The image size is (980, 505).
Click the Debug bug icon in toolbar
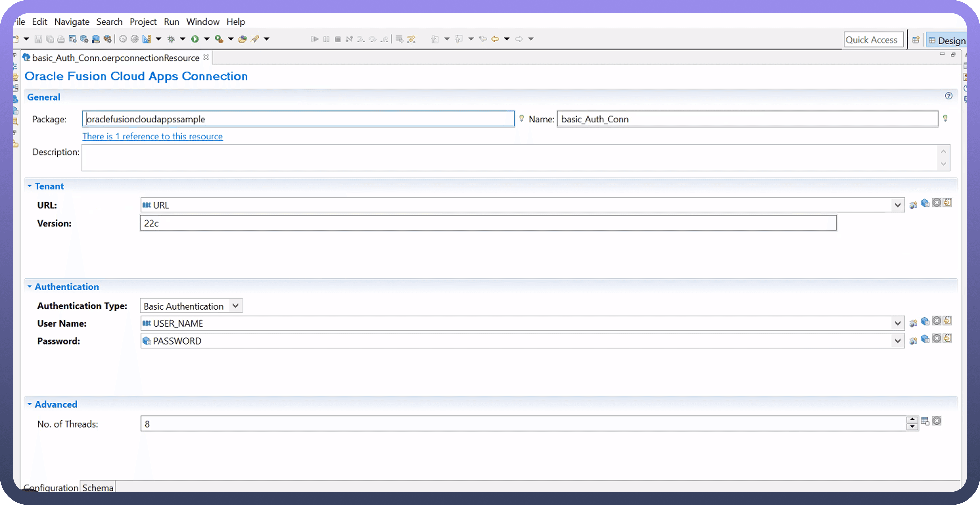pyautogui.click(x=171, y=39)
